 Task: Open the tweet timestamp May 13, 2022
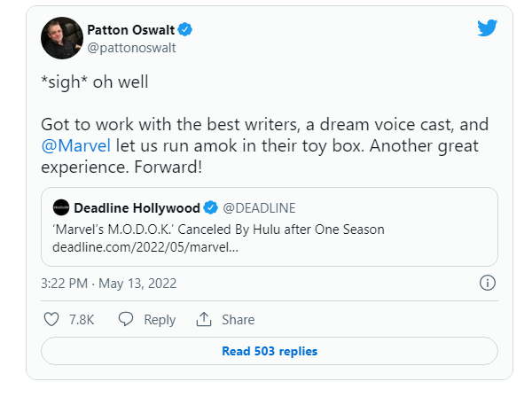109,284
